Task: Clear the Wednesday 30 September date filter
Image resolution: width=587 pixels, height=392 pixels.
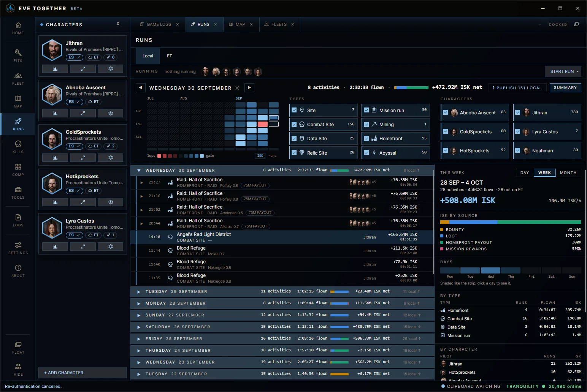Action: click(x=237, y=88)
